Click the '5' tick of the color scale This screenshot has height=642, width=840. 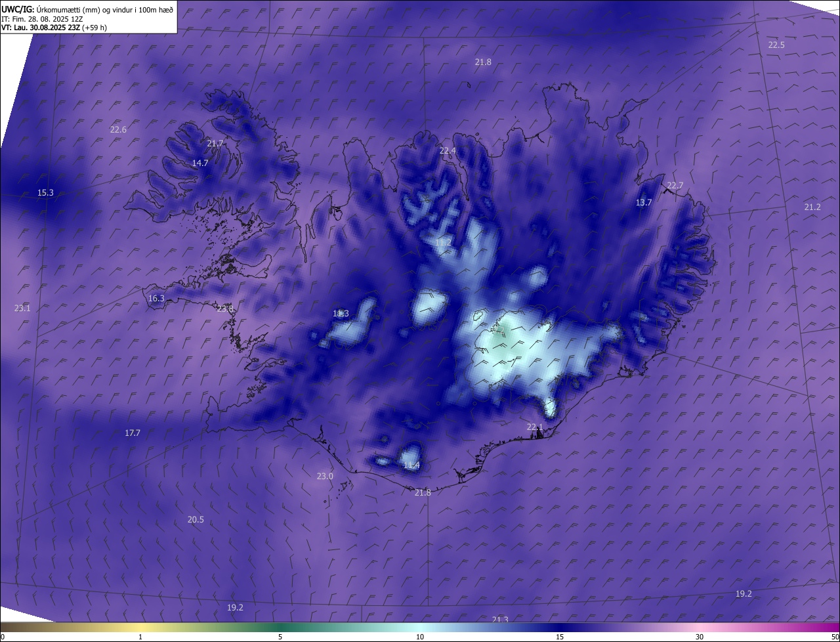[280, 637]
